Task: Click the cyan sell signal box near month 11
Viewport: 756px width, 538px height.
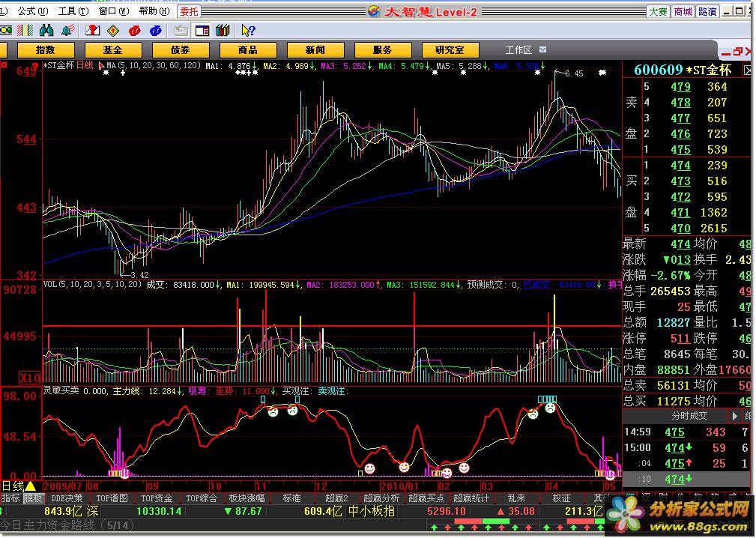Action: pos(263,399)
